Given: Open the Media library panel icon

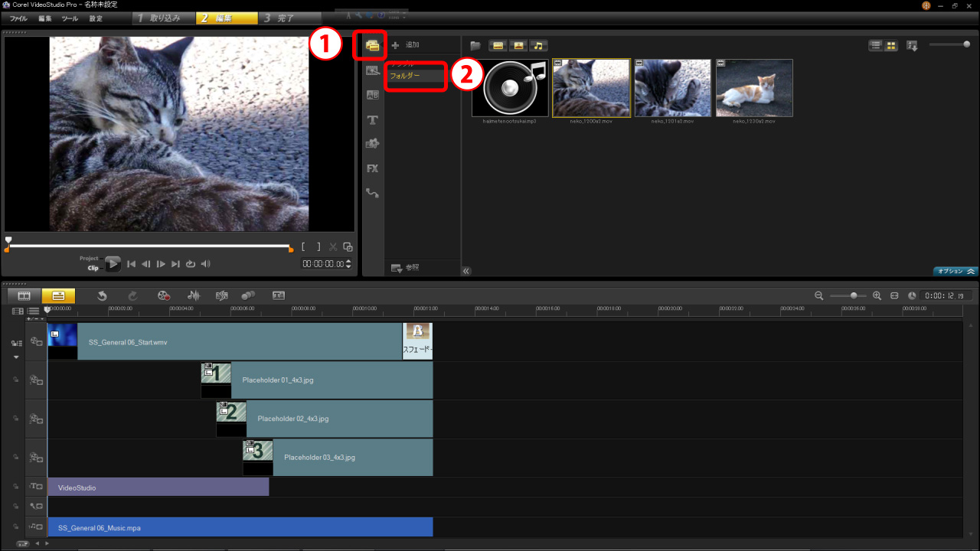Looking at the screenshot, I should [372, 46].
